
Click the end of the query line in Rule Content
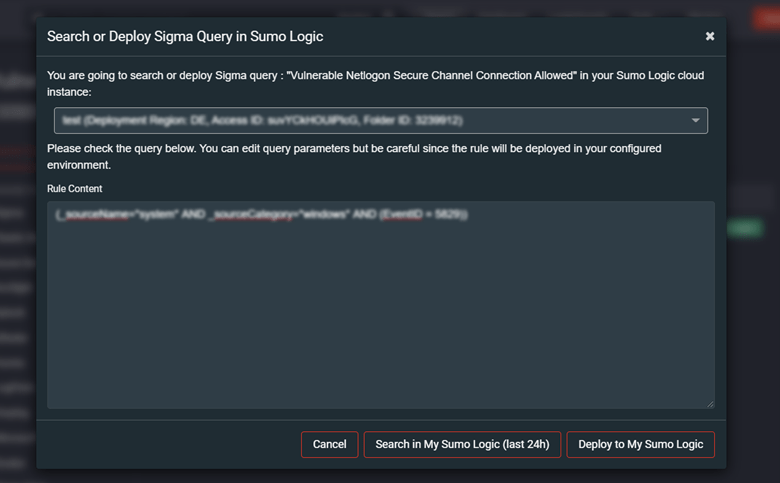click(x=468, y=214)
